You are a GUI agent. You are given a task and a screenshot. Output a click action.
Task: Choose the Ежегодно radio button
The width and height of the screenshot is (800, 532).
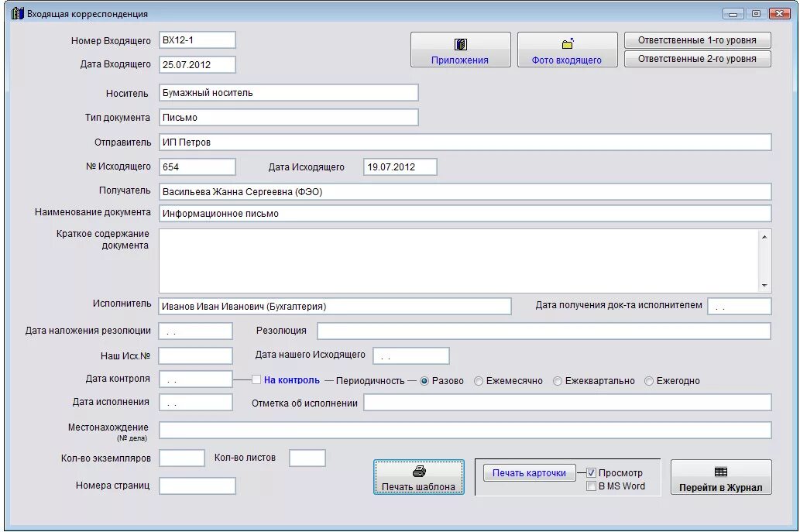pyautogui.click(x=649, y=381)
